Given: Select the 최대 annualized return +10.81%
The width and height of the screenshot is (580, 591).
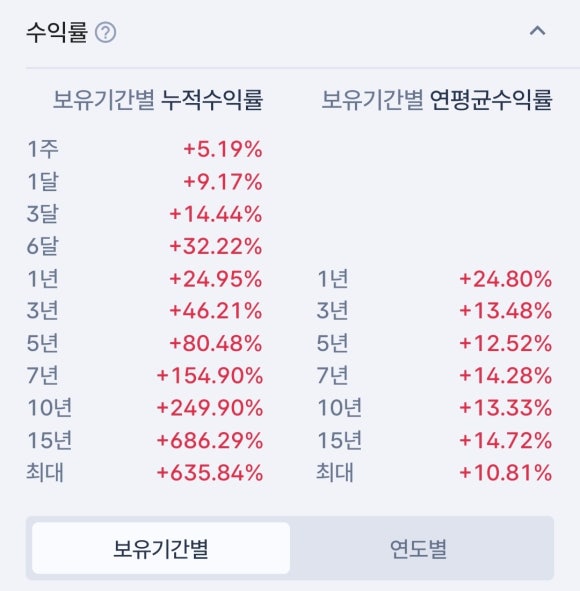Looking at the screenshot, I should pos(505,473).
